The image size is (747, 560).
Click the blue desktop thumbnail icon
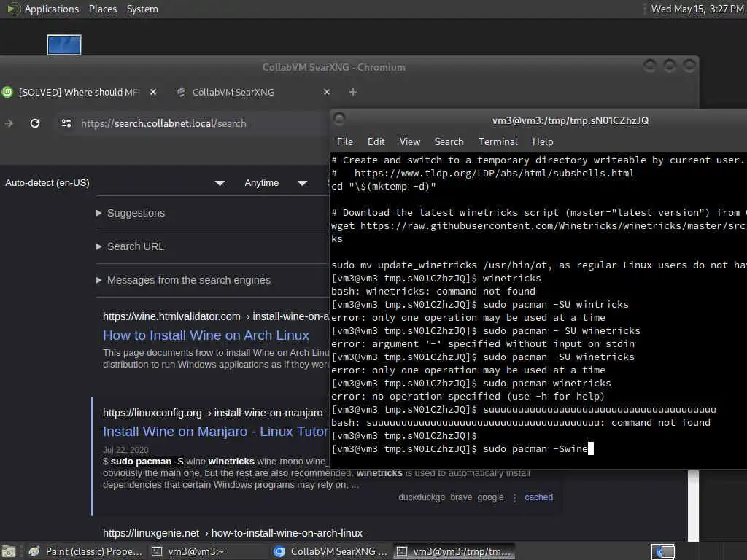pos(64,45)
